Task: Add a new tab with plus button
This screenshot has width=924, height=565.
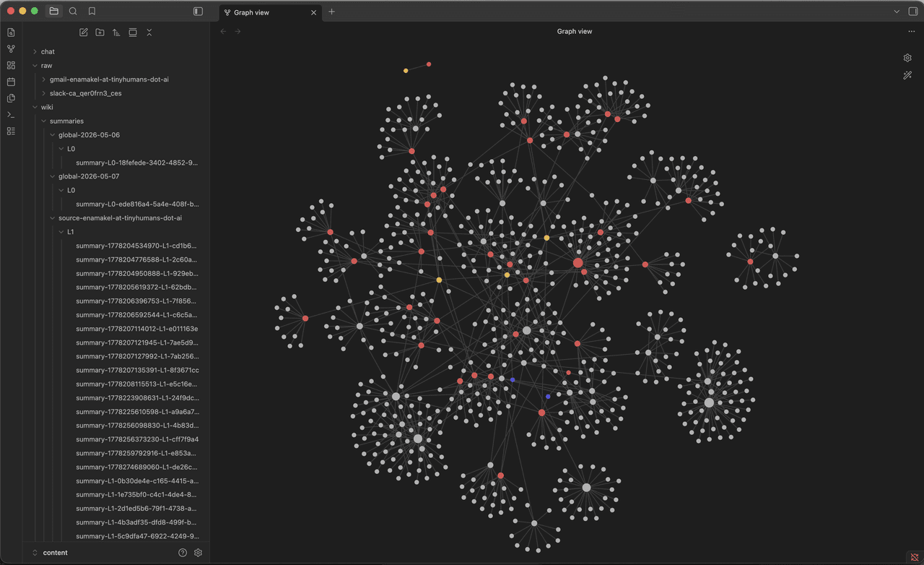Action: [331, 12]
